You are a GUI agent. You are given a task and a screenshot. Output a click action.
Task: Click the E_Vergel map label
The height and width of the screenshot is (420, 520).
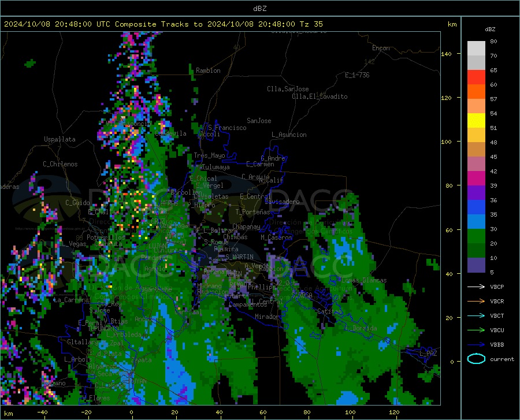click(x=210, y=185)
